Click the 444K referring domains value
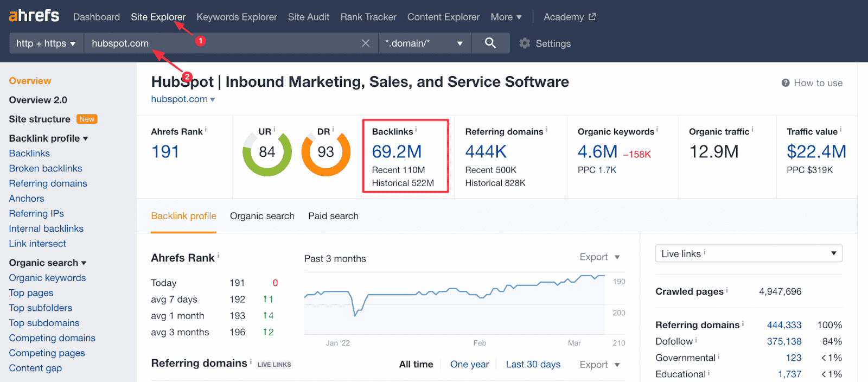868x382 pixels. pos(486,151)
